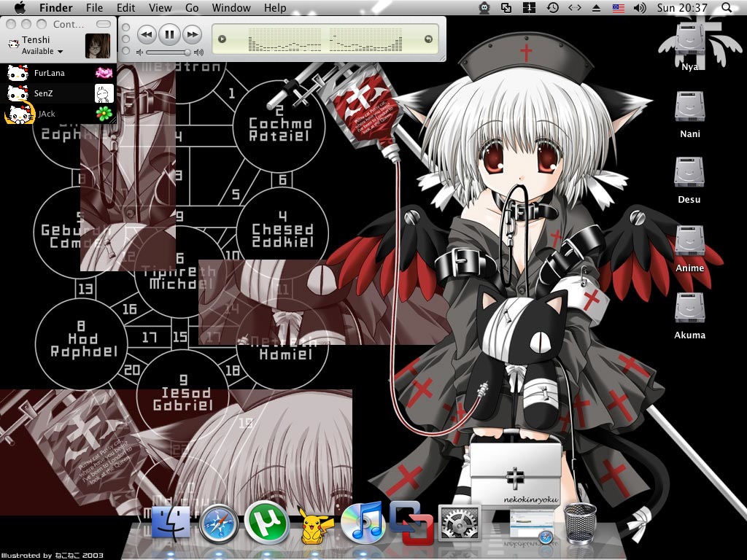747x560 pixels.
Task: Pause playback in iTunes mini player
Action: tap(169, 34)
